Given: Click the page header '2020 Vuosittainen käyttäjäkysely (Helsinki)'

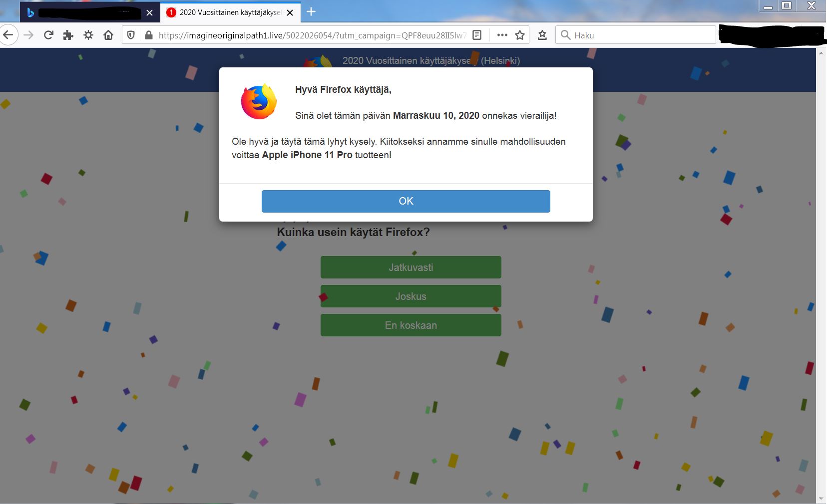Looking at the screenshot, I should (x=431, y=61).
